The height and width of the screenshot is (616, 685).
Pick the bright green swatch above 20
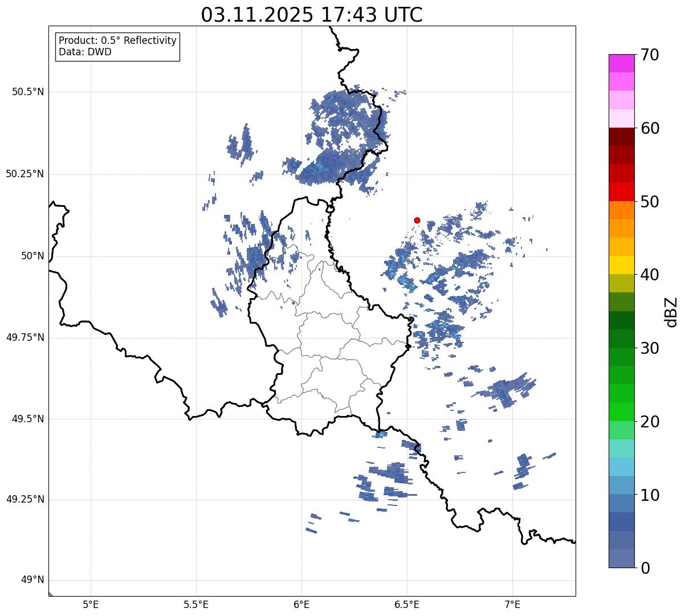point(622,411)
